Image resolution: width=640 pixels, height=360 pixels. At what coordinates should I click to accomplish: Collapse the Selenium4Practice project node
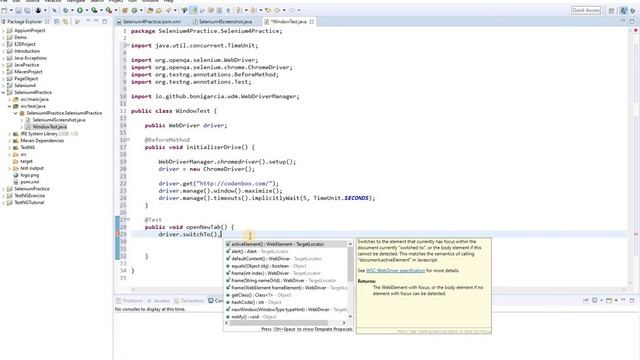click(3, 93)
